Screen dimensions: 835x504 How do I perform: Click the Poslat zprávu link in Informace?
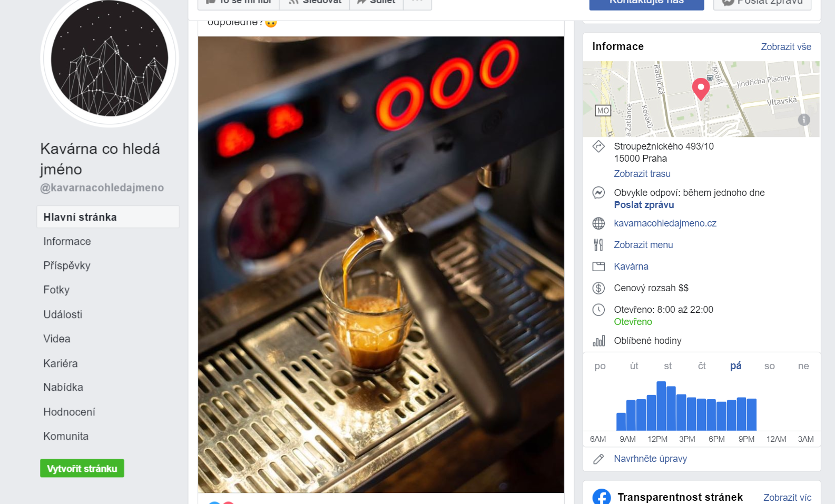[x=644, y=205]
